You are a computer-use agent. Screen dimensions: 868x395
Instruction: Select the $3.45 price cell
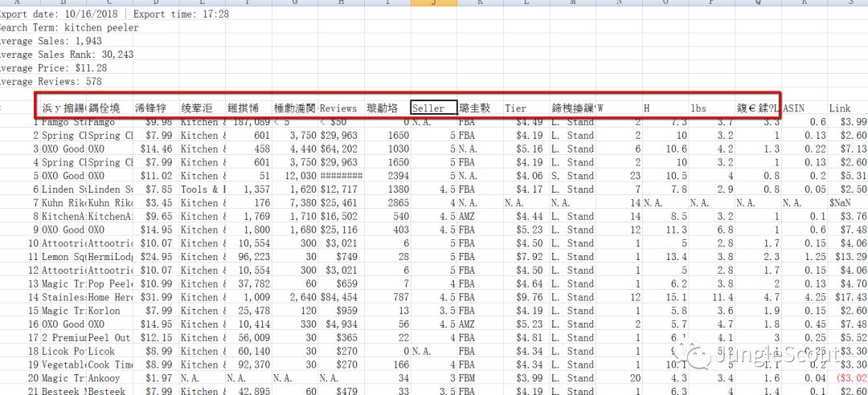click(x=156, y=203)
